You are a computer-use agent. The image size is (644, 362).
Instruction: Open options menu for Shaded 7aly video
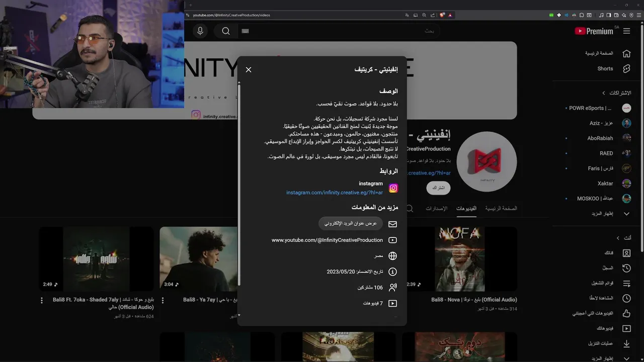(x=42, y=300)
